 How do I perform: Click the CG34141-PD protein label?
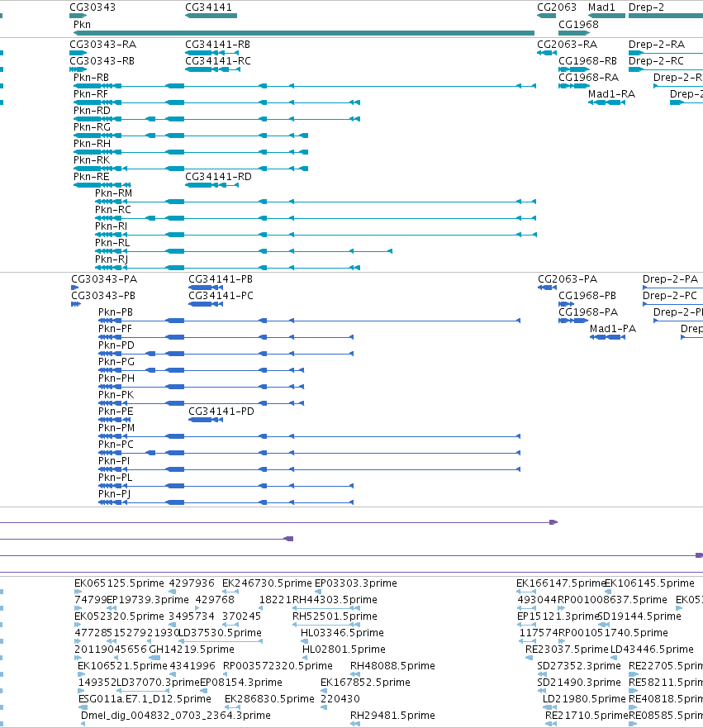(x=221, y=412)
